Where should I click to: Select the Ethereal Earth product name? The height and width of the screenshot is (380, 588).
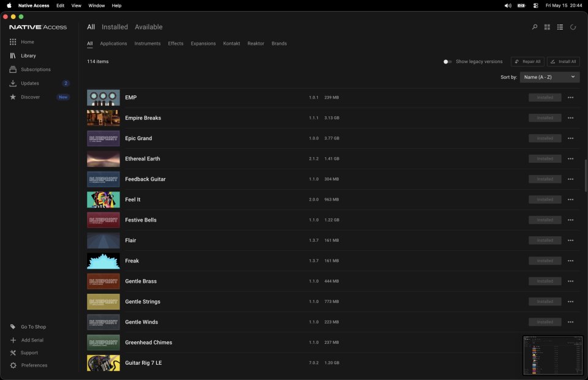point(143,159)
